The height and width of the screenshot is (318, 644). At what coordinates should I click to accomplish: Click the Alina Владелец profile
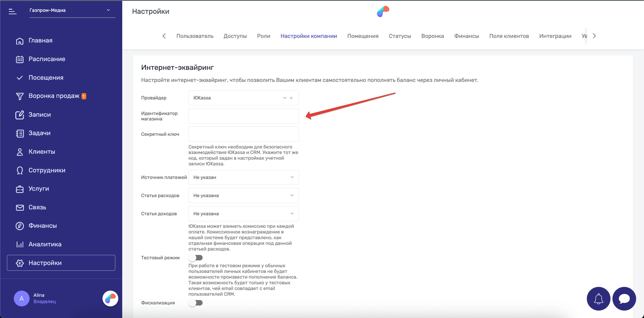click(x=39, y=298)
